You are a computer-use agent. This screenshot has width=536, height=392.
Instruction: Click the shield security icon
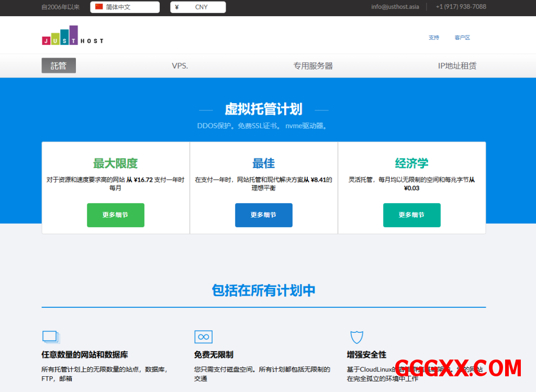[356, 337]
